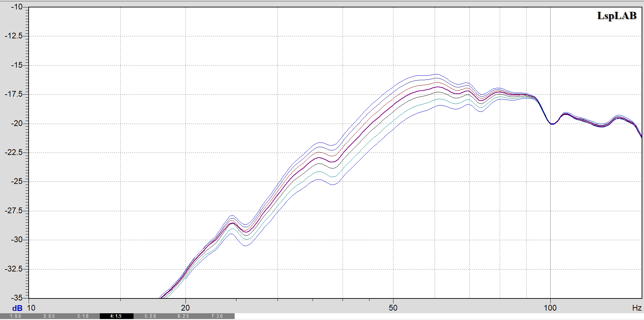Click the 50 Hz frequency axis label
This screenshot has width=644, height=320.
tap(393, 308)
